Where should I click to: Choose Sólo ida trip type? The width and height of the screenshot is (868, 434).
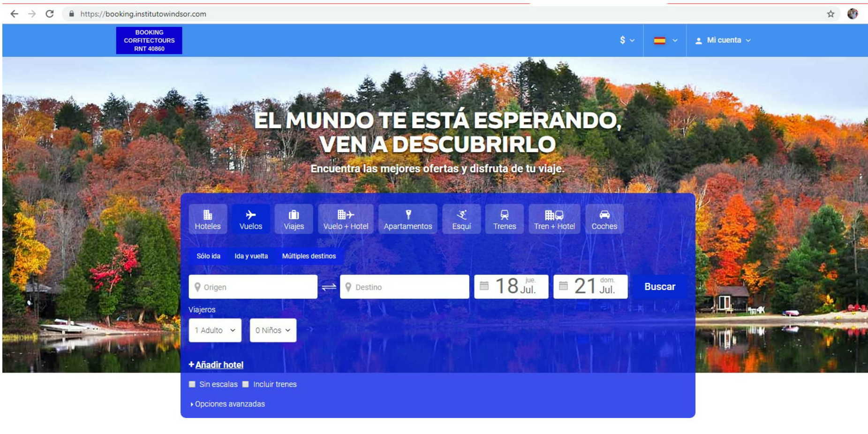(x=208, y=256)
